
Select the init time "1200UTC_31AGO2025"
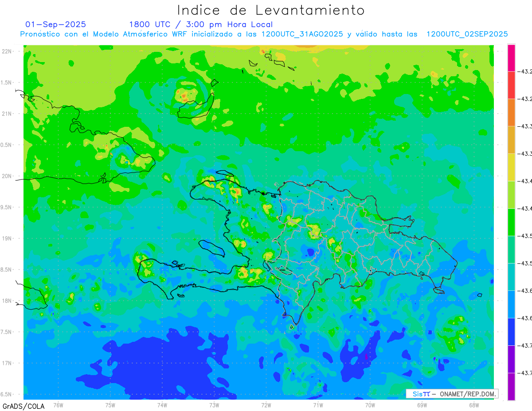(302, 34)
